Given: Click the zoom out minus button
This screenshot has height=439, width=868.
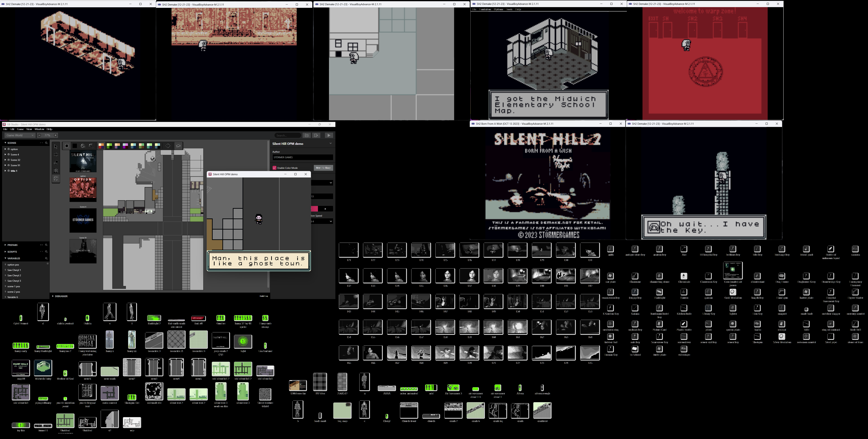Looking at the screenshot, I should 39,135.
